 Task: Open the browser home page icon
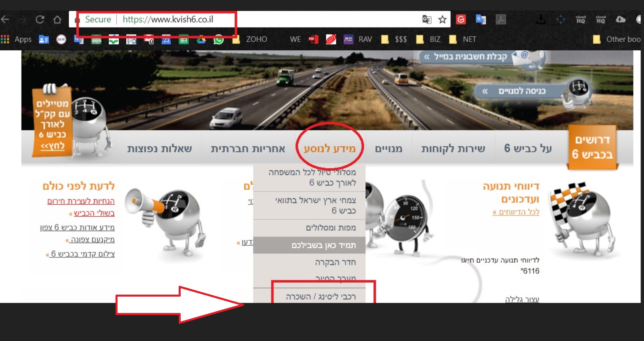57,19
